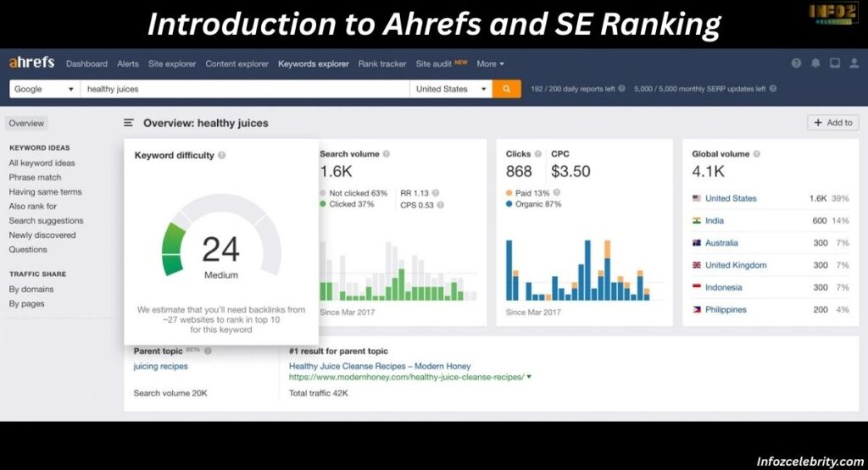Open United States in Global volume list
868x470 pixels.
[731, 198]
